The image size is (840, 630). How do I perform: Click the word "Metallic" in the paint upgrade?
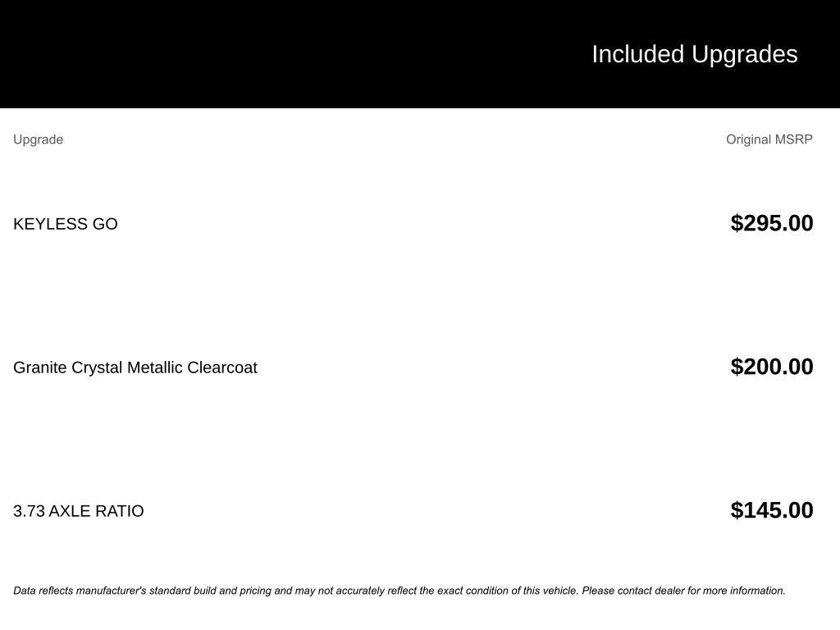coord(154,367)
